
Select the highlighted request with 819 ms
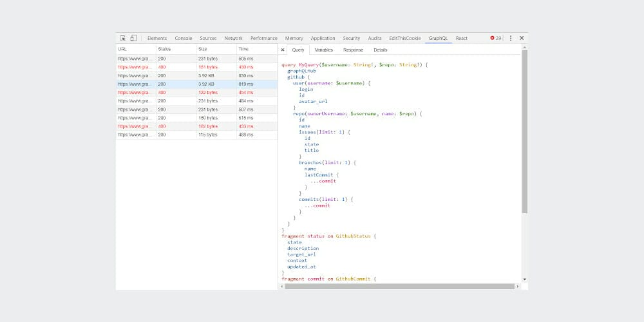(x=196, y=84)
